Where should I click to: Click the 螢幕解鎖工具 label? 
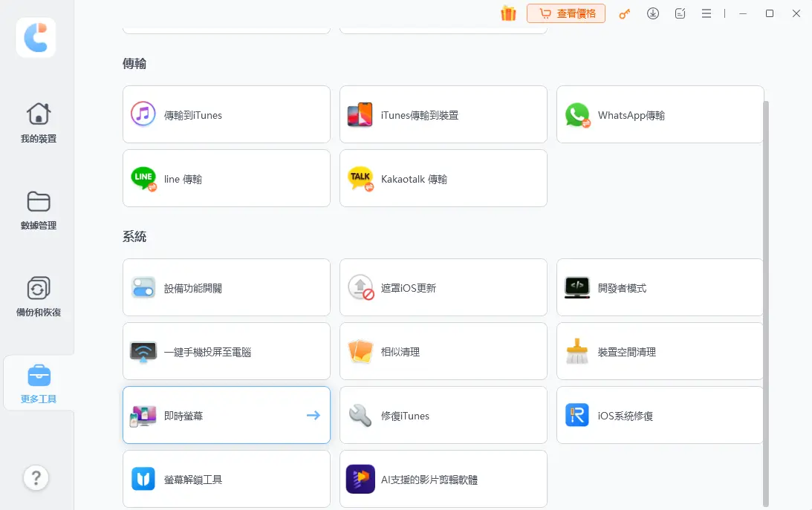coord(192,480)
